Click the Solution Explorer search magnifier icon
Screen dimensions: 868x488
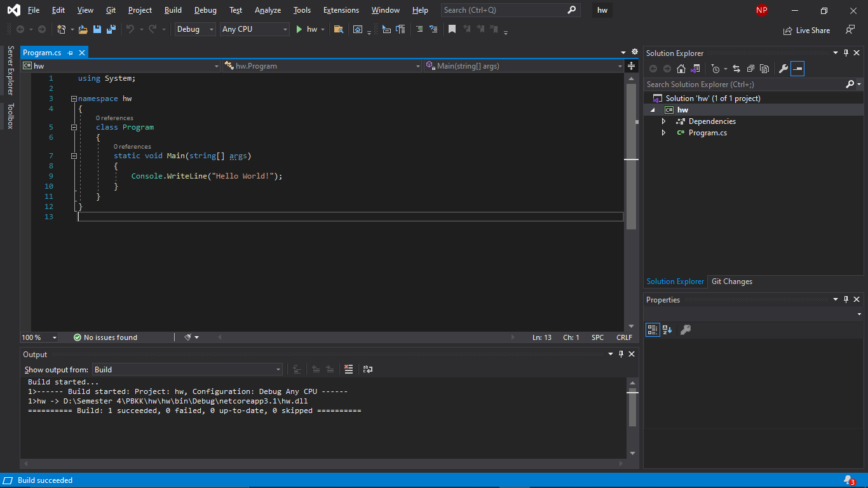850,84
